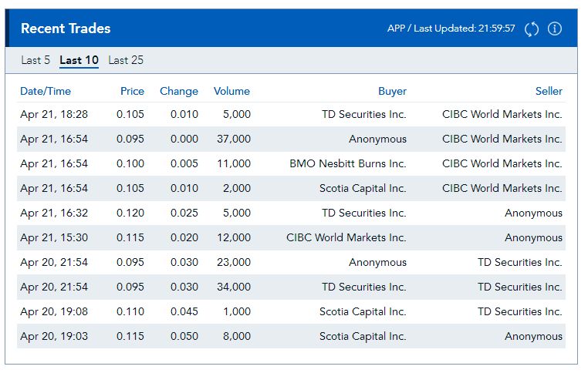This screenshot has width=588, height=373.
Task: Select the Apr 21, 18:28 trade row
Action: pyautogui.click(x=54, y=114)
